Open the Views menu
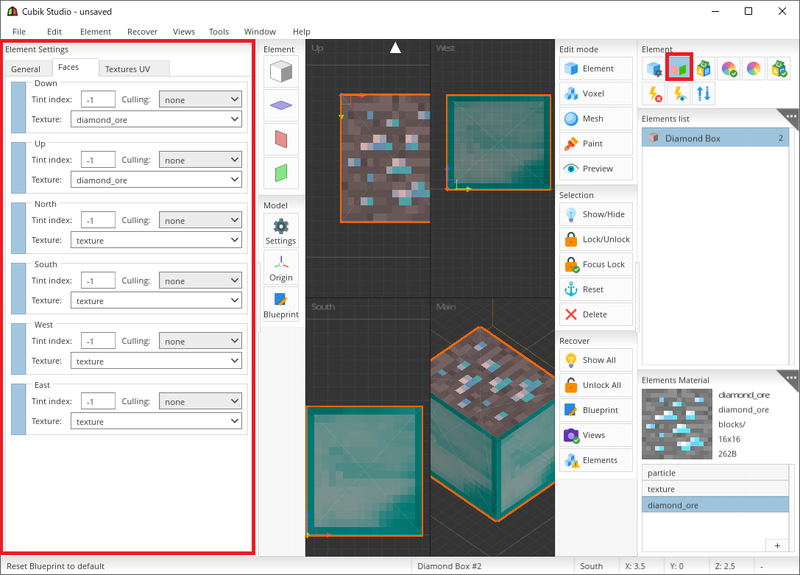The image size is (800, 575). [184, 32]
